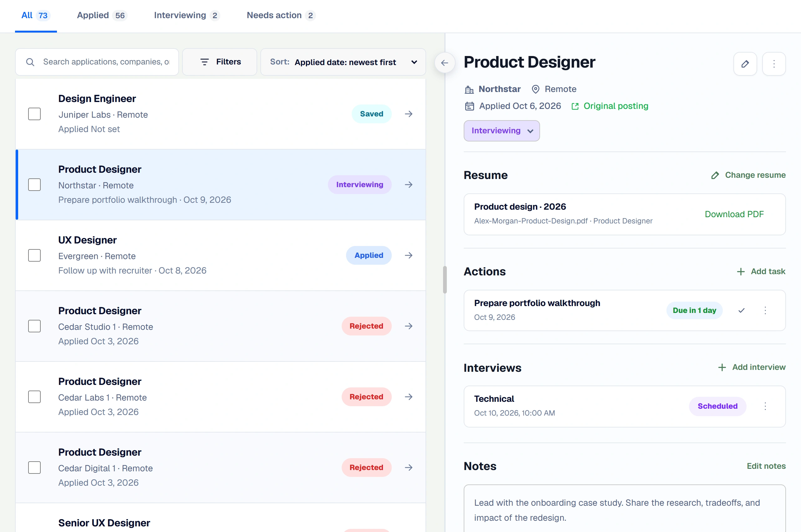
Task: Click the Saved status badge on Design Engineer
Action: click(x=371, y=114)
